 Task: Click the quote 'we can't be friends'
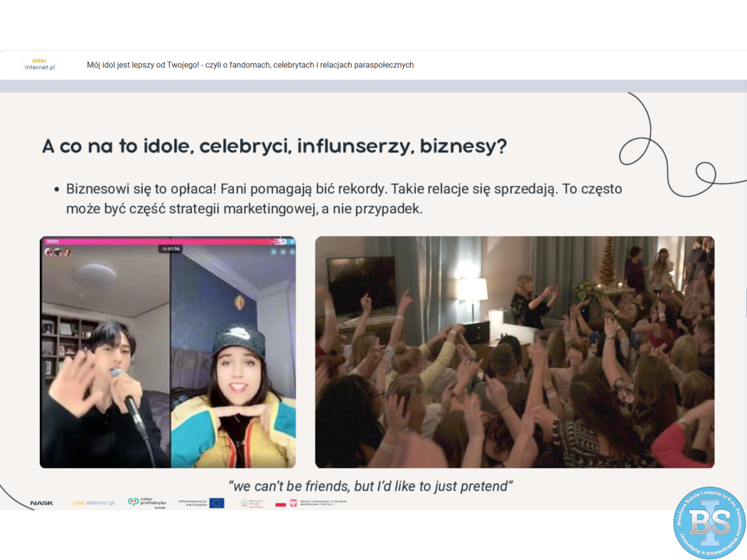coord(370,486)
